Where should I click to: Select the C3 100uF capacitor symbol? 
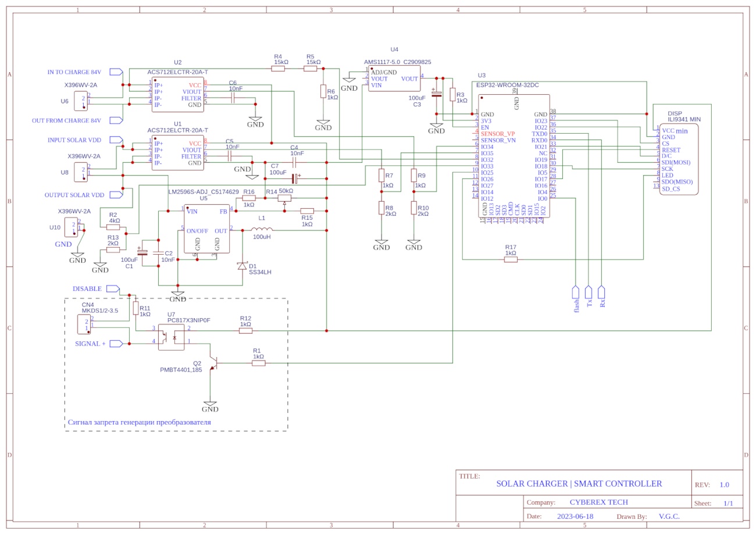(x=437, y=94)
